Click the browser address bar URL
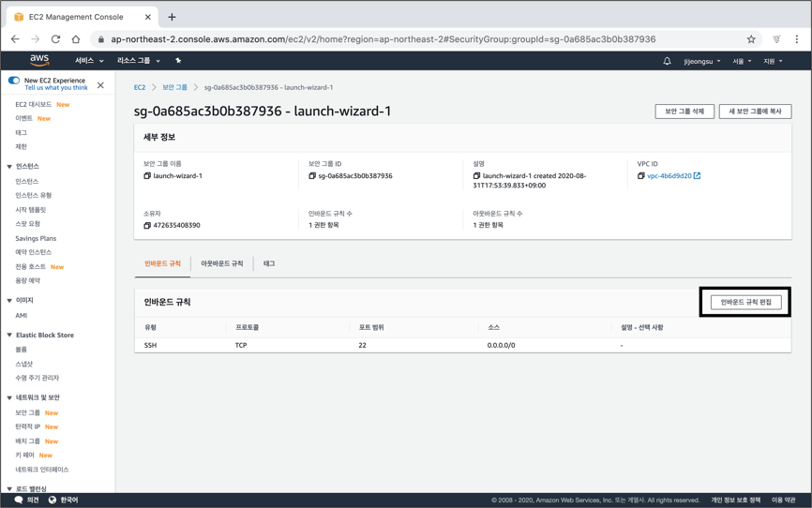The width and height of the screenshot is (812, 508). (383, 39)
